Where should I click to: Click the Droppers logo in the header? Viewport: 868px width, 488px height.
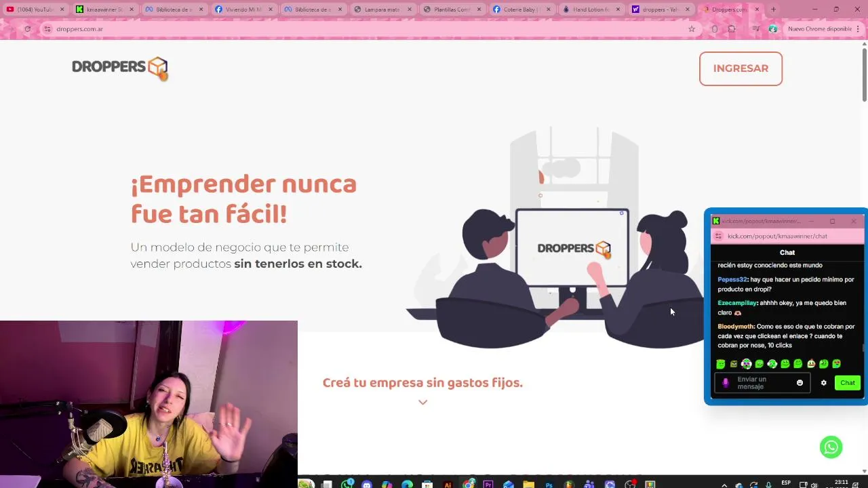click(120, 68)
